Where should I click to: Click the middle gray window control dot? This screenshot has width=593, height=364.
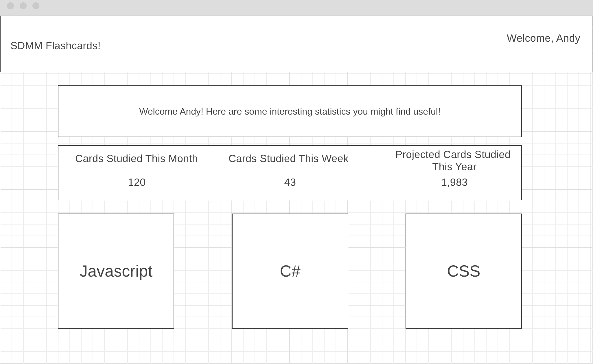(x=23, y=5)
